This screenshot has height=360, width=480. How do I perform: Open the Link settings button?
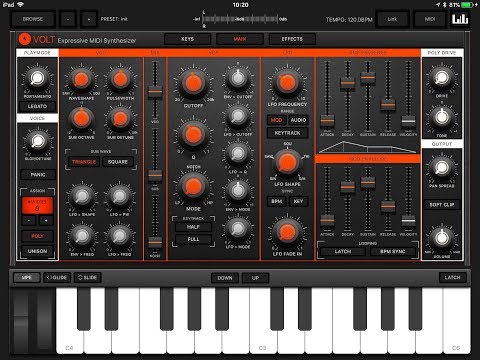(x=392, y=19)
